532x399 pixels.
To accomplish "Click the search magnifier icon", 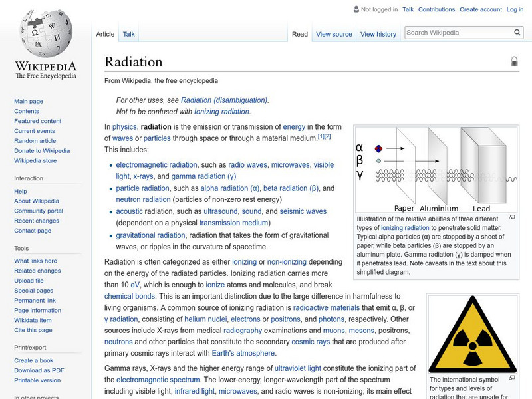I will (517, 32).
